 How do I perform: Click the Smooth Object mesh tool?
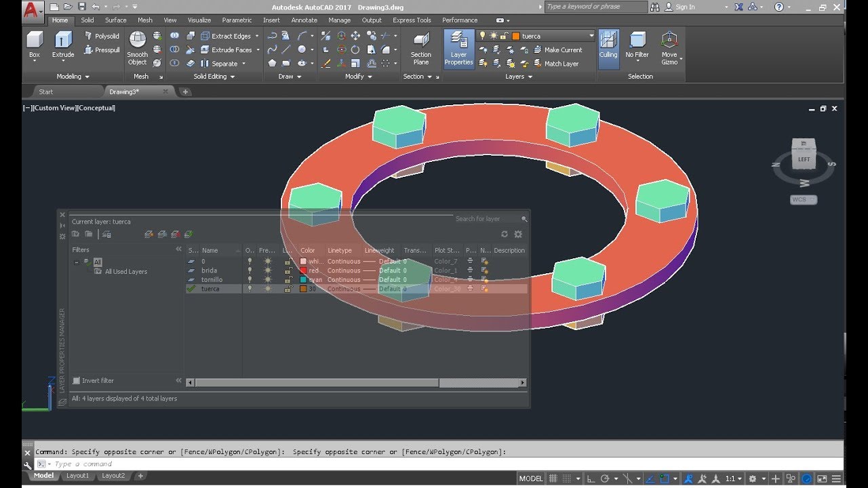[x=137, y=49]
